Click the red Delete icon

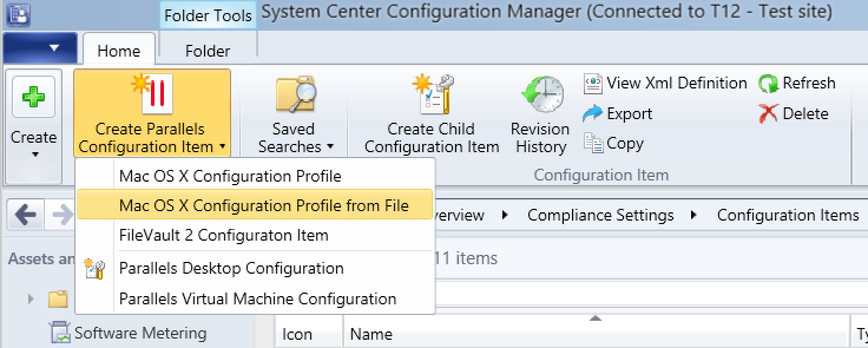point(769,113)
